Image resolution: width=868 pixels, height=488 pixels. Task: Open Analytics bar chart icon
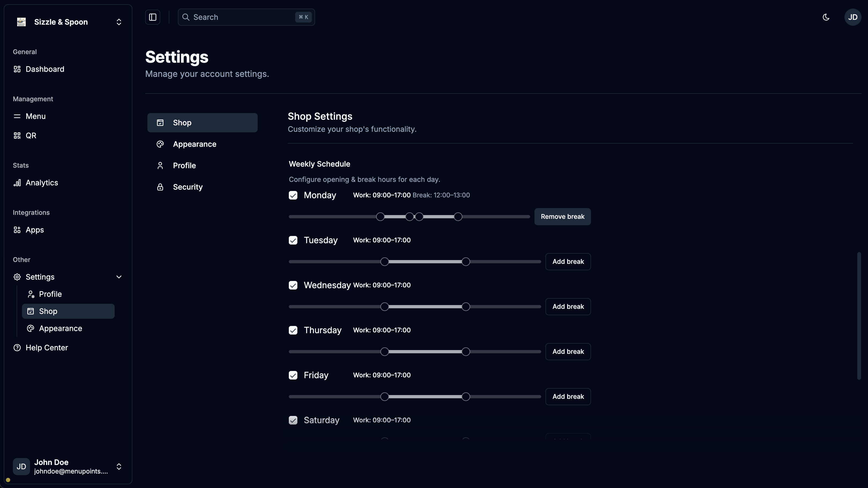tap(17, 183)
